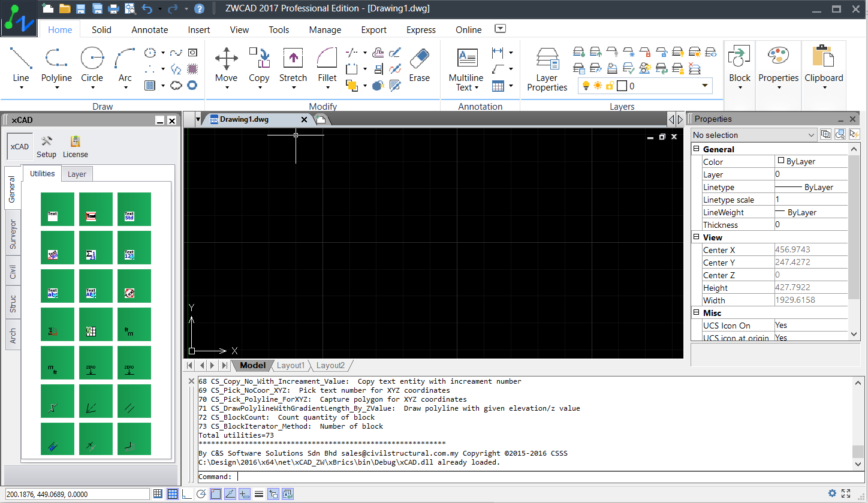Toggle polar tracking in status bar
This screenshot has height=503, width=868.
pos(201,494)
